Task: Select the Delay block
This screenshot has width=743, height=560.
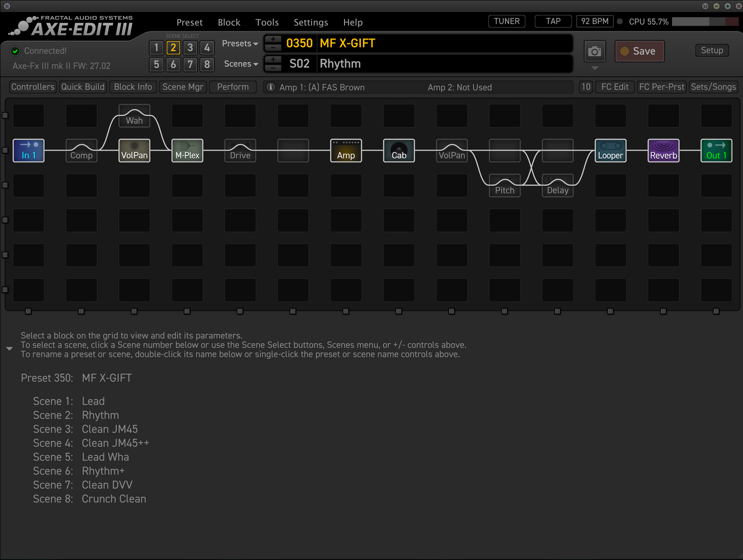Action: [x=558, y=185]
